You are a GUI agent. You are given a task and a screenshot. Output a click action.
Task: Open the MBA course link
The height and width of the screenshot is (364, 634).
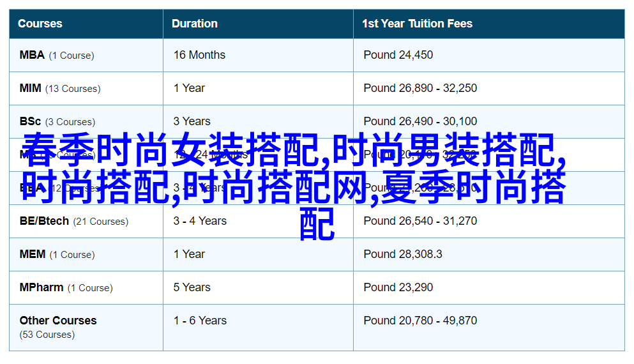[x=32, y=55]
